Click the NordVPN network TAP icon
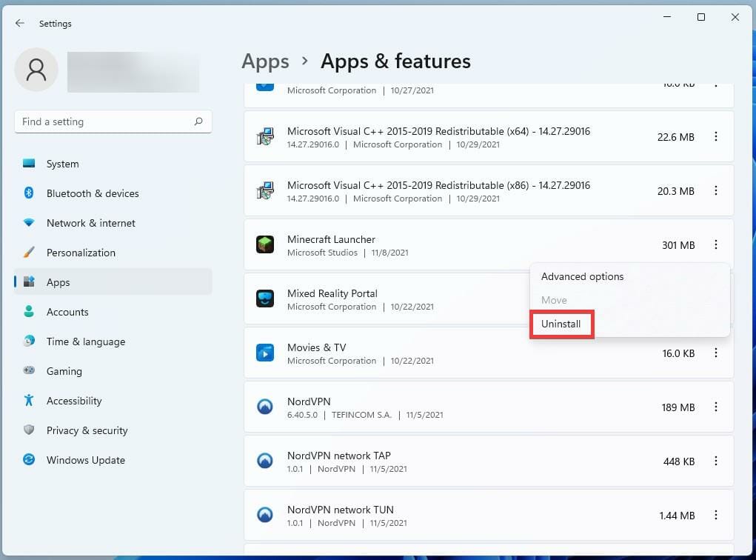This screenshot has width=756, height=560. point(265,461)
